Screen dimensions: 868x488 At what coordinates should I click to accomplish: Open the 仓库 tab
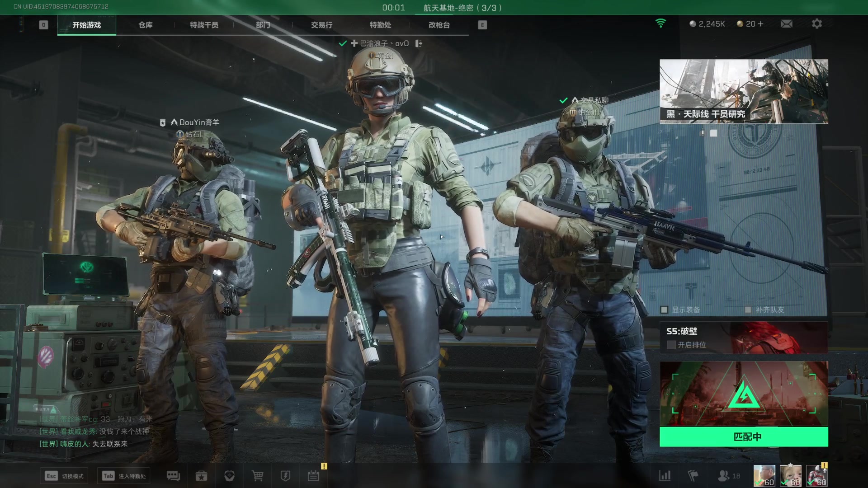point(146,25)
